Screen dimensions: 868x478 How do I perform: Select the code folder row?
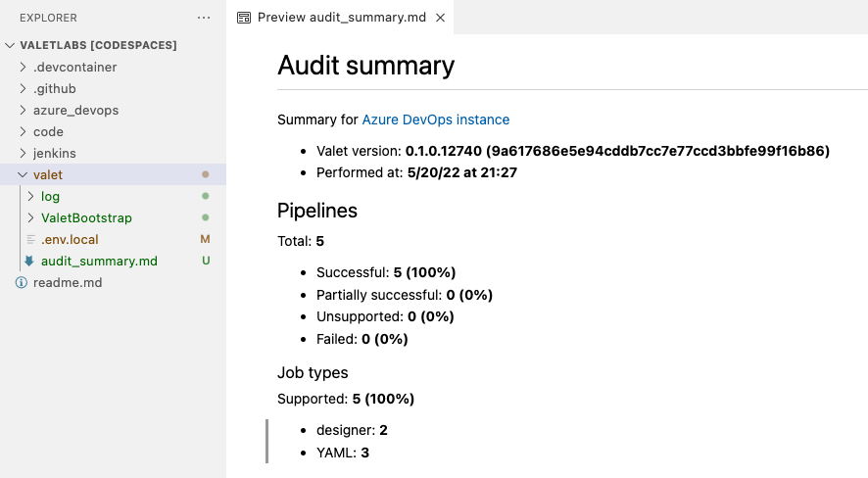click(x=113, y=131)
